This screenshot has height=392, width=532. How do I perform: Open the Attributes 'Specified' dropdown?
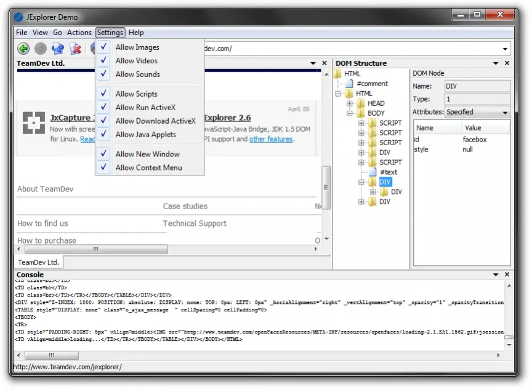point(505,112)
